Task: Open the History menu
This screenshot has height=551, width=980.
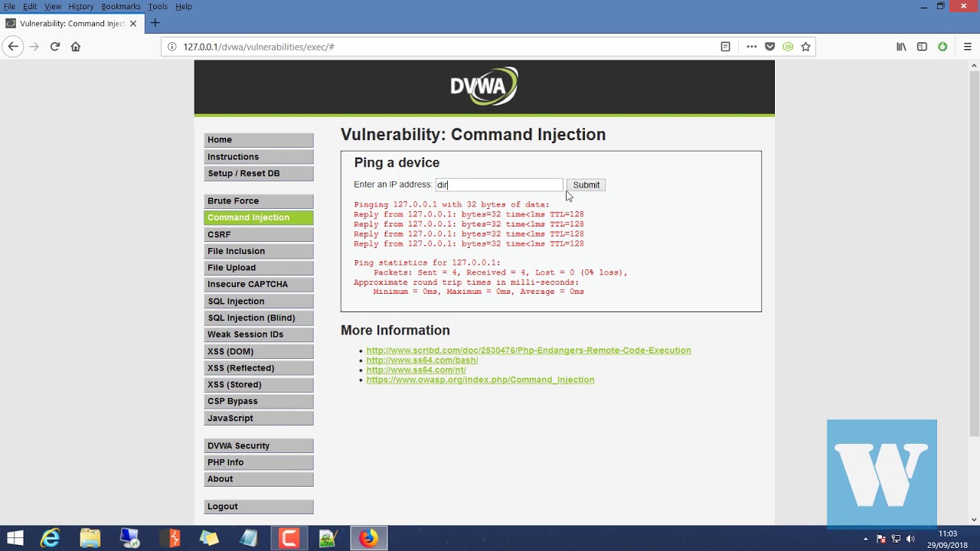Action: click(80, 6)
